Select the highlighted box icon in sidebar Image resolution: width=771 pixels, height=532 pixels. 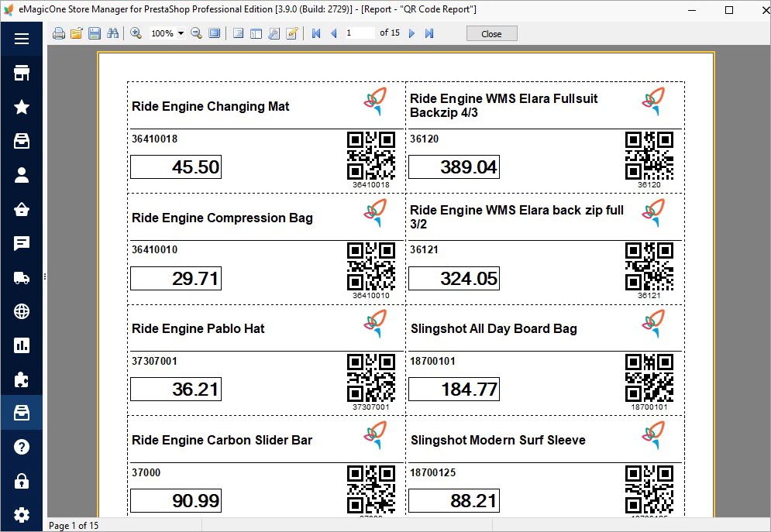[x=22, y=413]
